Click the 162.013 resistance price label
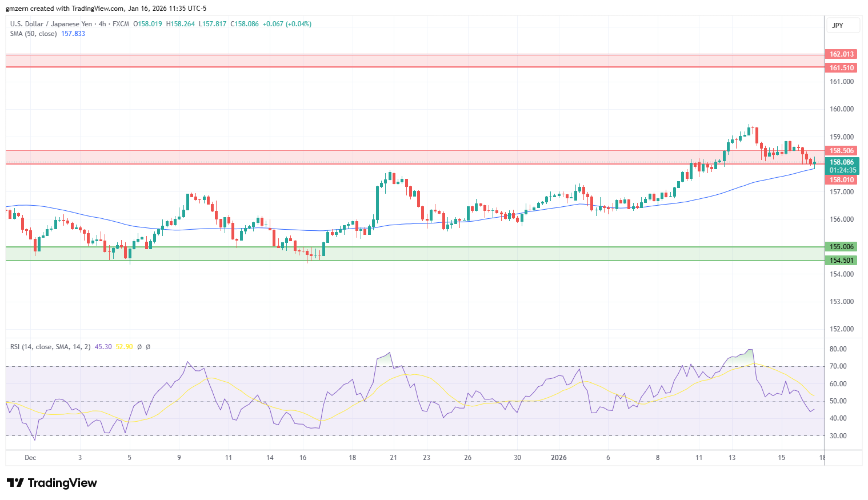868x500 pixels. pos(842,54)
